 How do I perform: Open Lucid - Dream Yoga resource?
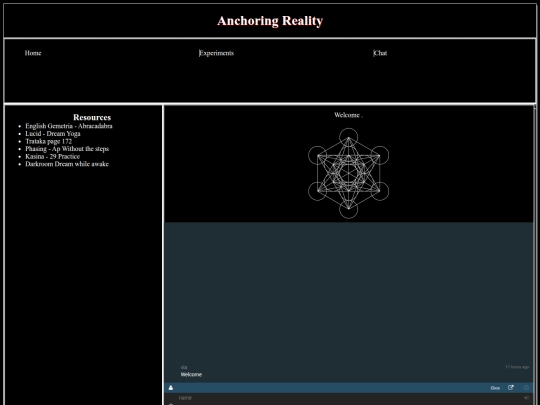53,134
